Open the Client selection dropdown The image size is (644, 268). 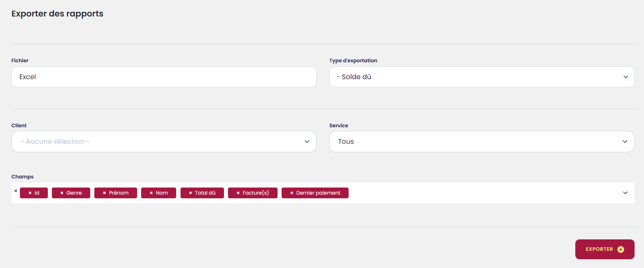click(x=164, y=141)
